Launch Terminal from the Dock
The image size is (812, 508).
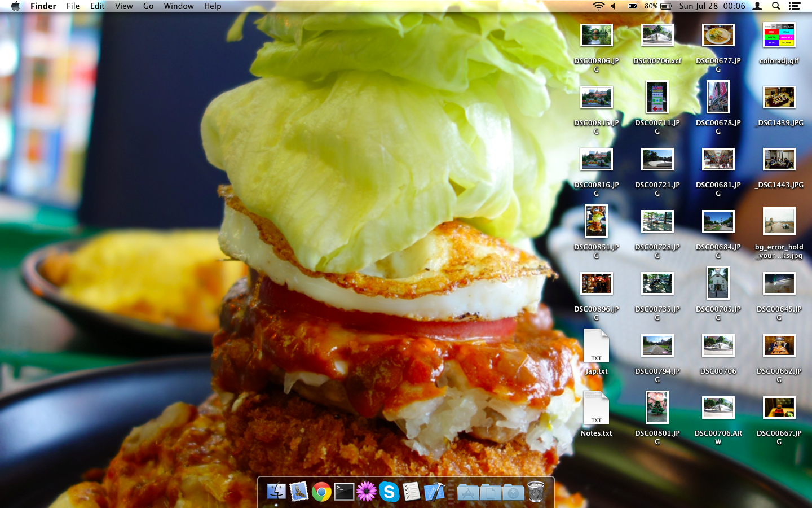coord(344,492)
